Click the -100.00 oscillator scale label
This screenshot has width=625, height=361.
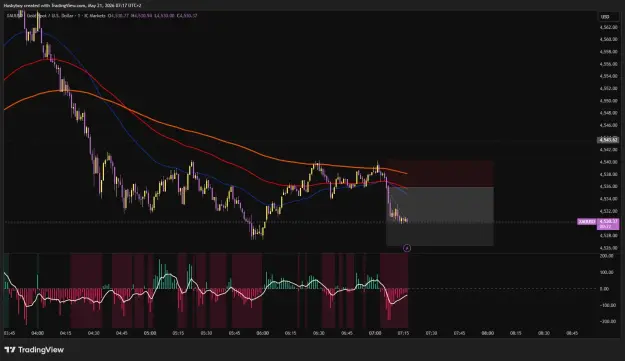click(x=607, y=305)
